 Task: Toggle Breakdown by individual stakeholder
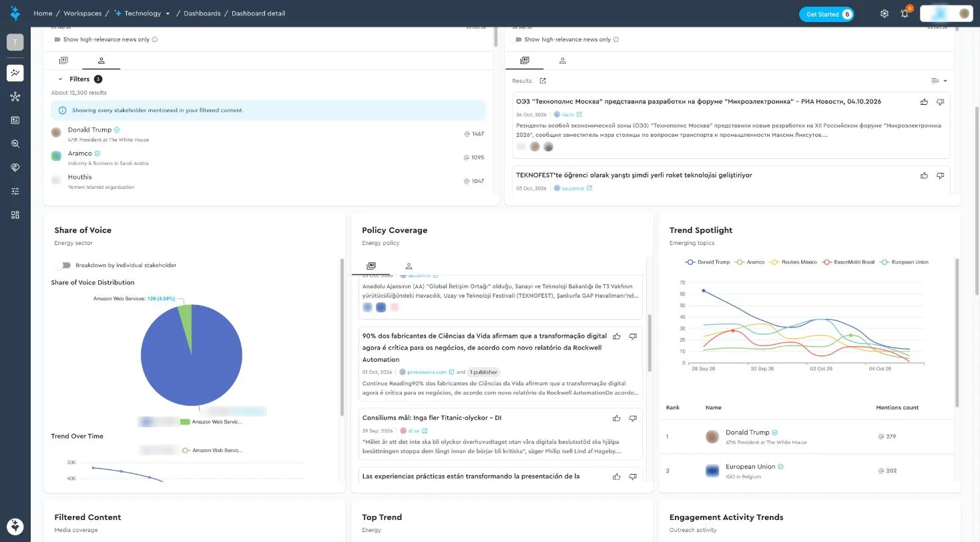click(64, 265)
